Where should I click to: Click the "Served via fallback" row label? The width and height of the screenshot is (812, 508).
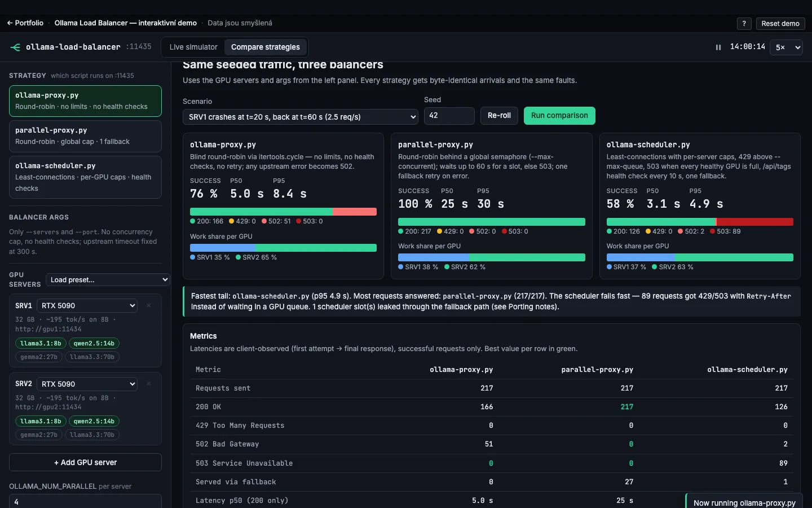click(x=236, y=482)
